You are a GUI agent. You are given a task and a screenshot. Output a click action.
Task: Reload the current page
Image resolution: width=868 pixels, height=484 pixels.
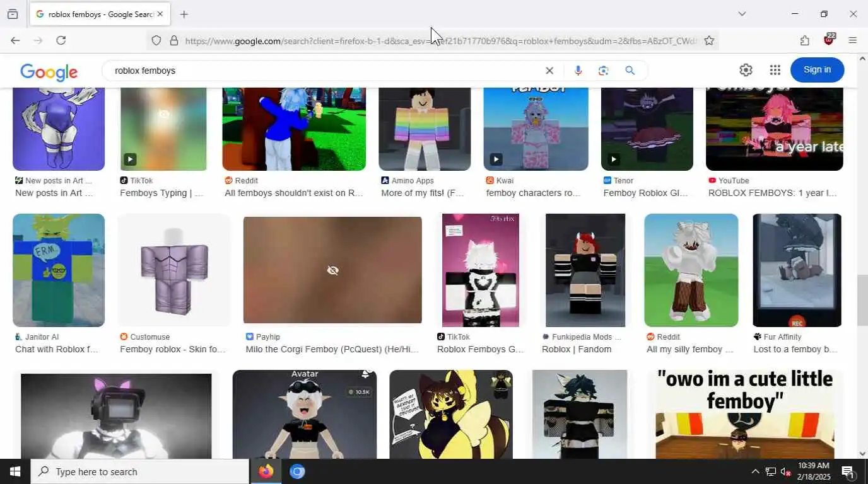click(x=61, y=40)
